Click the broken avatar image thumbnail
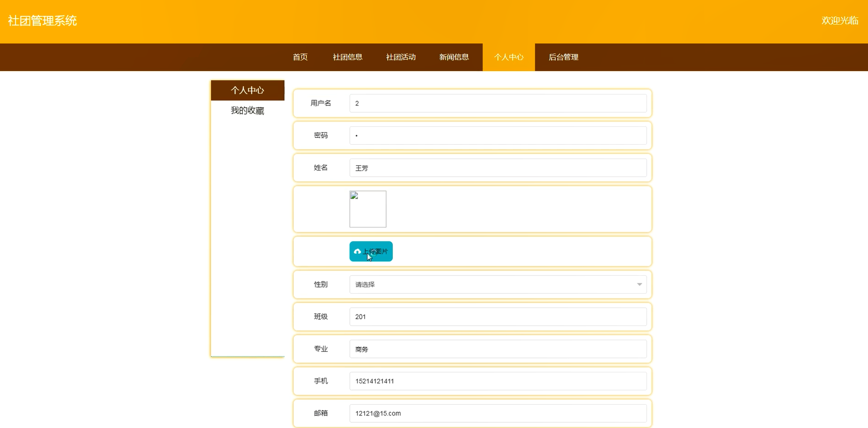 [x=367, y=209]
